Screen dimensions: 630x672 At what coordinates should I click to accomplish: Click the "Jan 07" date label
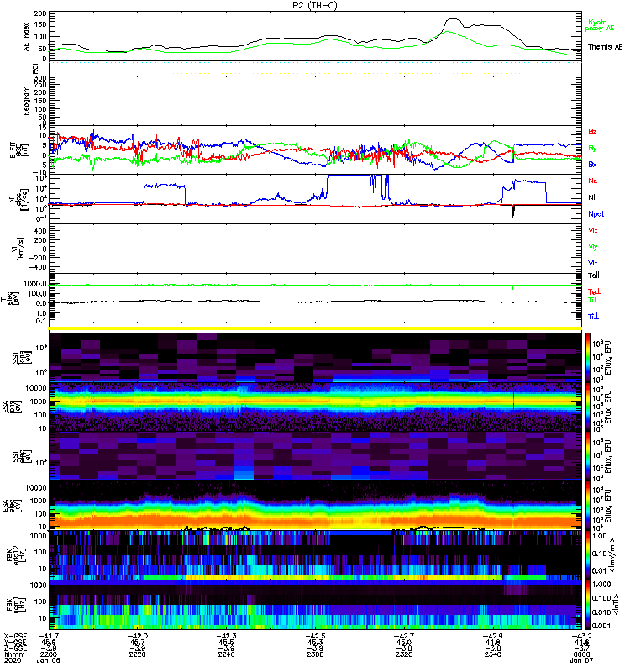[581, 660]
